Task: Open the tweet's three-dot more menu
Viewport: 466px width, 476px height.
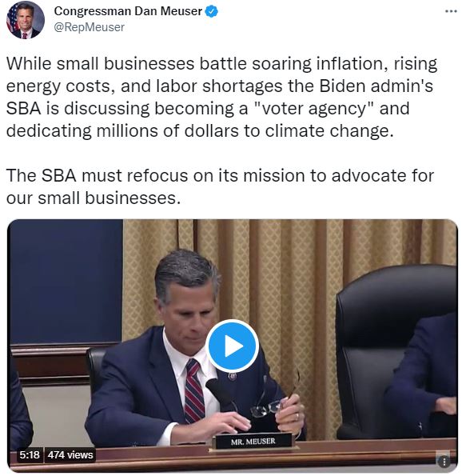Action: pyautogui.click(x=451, y=11)
